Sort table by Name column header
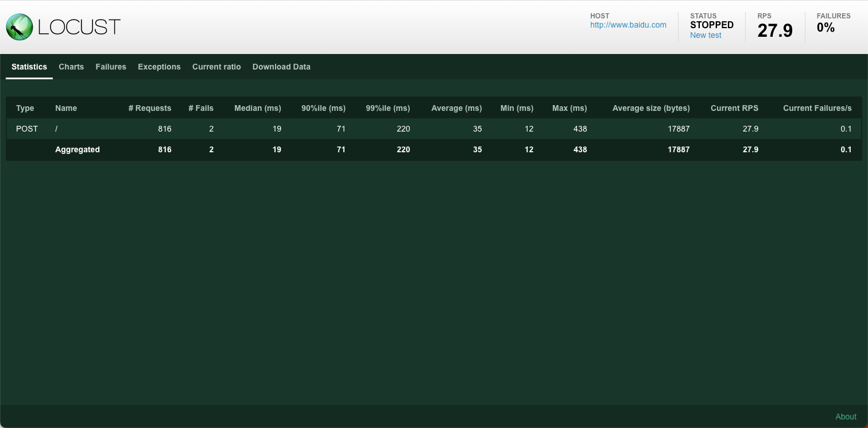This screenshot has height=428, width=868. tap(66, 108)
